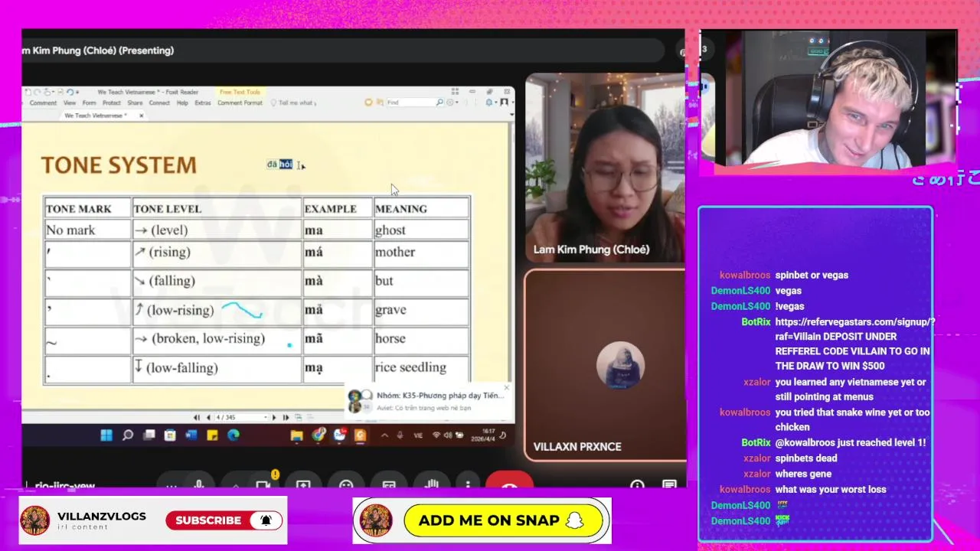Click the Foxit notification bell icon
The width and height of the screenshot is (980, 551).
(x=488, y=102)
